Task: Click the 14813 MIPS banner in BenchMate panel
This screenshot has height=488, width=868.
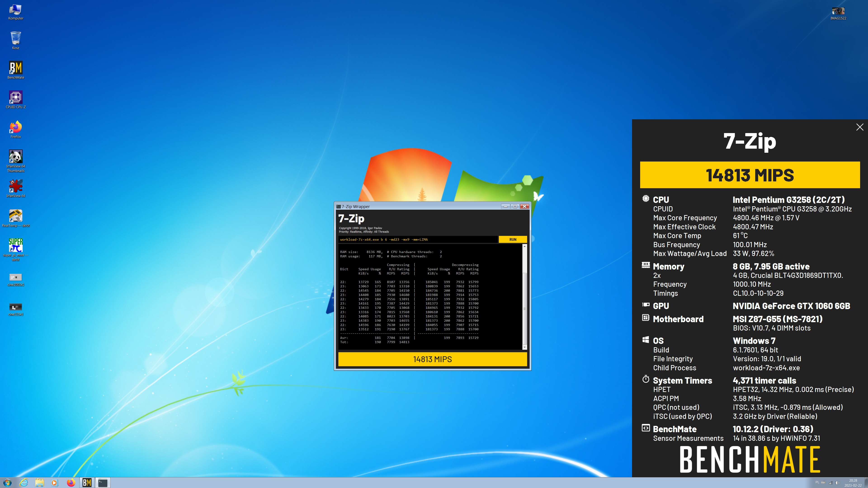Action: coord(750,175)
